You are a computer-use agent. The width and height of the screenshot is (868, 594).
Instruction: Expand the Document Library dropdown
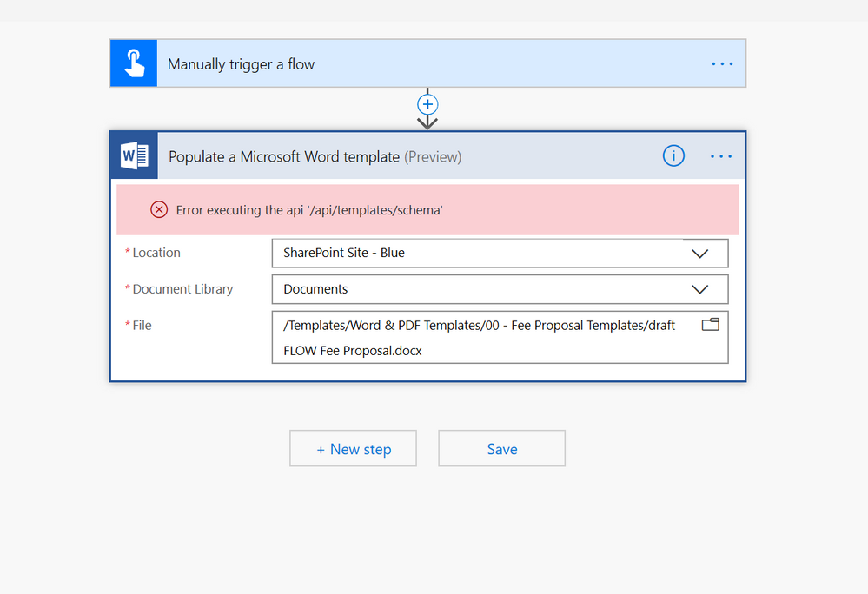pos(699,289)
